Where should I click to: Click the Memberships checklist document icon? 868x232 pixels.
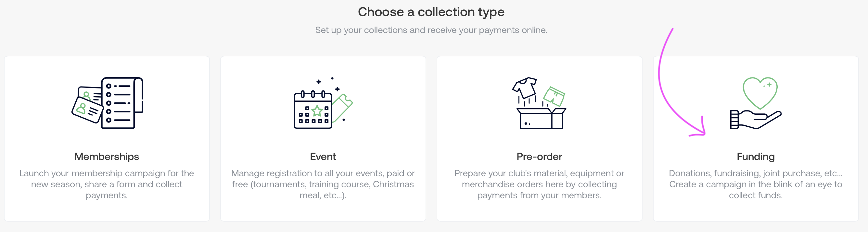122,103
